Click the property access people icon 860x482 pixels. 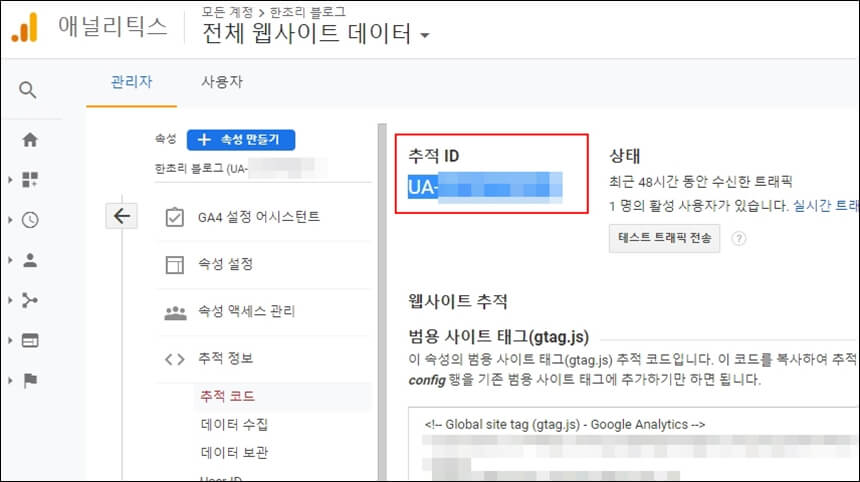[x=176, y=313]
